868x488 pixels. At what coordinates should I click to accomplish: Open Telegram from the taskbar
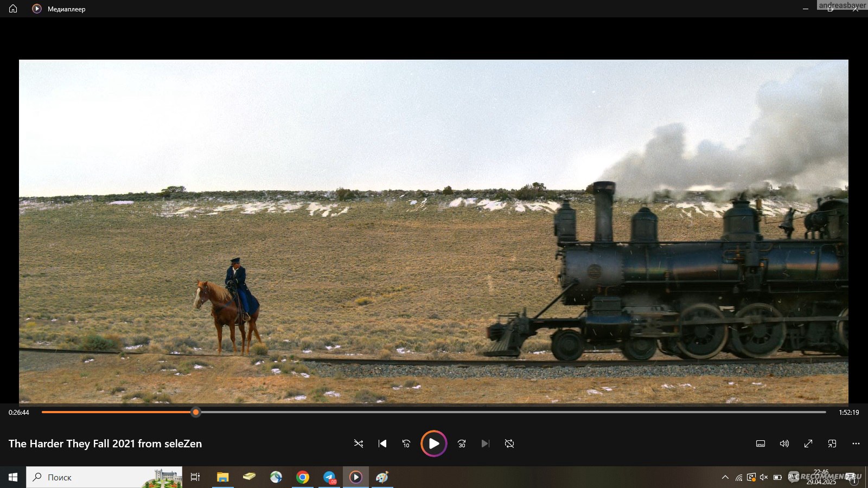(x=329, y=477)
